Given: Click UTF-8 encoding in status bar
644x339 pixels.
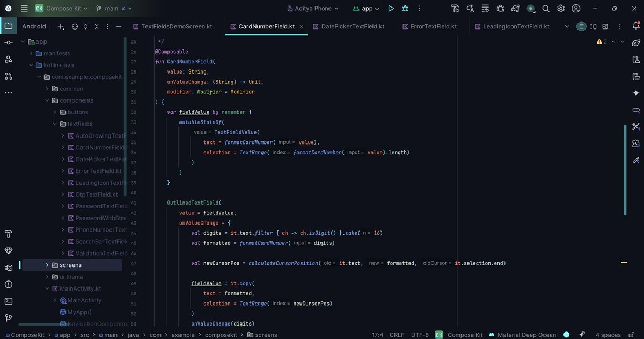Looking at the screenshot, I should coord(420,335).
